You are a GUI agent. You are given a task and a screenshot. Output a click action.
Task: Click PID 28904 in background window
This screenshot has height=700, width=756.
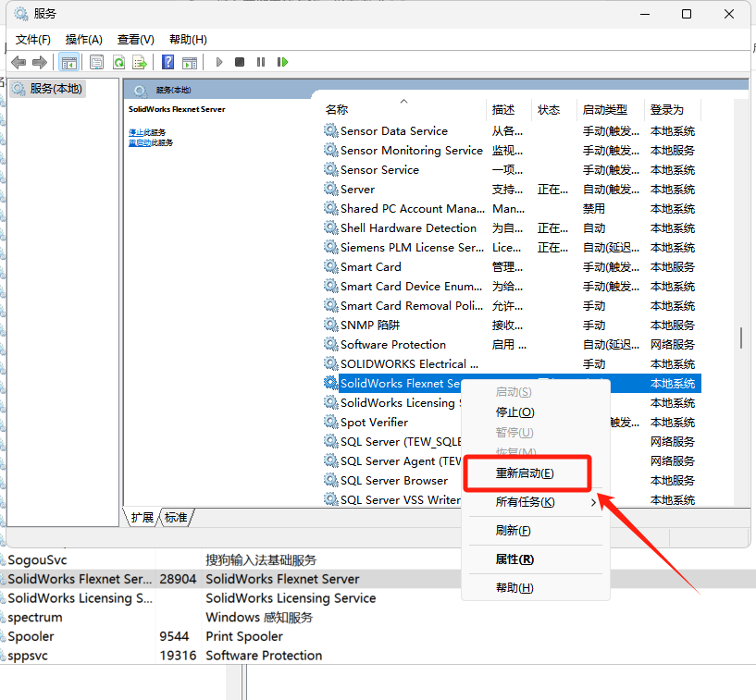coord(178,579)
